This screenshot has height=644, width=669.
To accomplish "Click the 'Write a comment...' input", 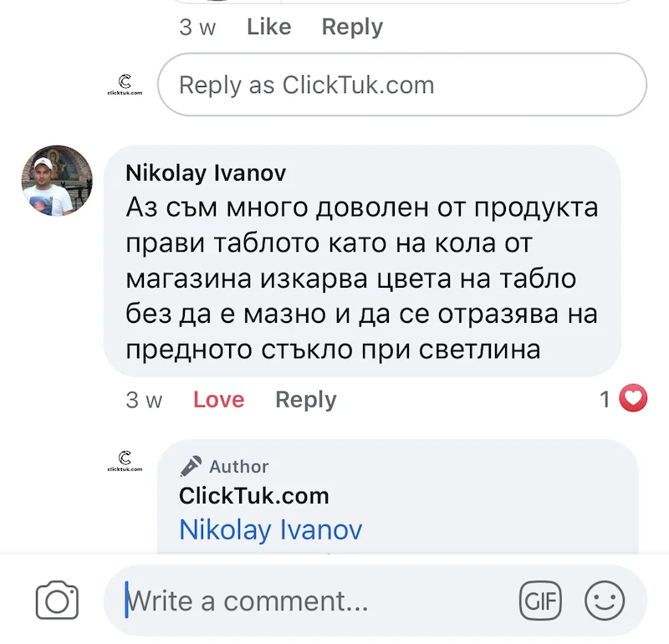I will 318,601.
